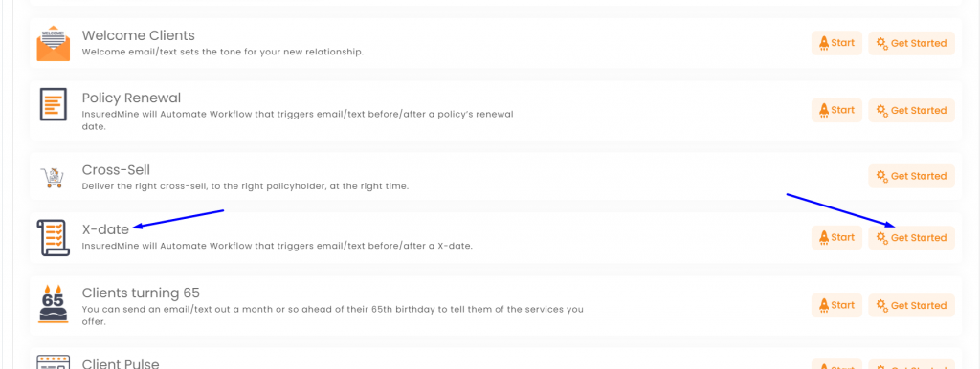Open Get Started for Welcome Clients
This screenshot has width=980, height=369.
pyautogui.click(x=911, y=43)
